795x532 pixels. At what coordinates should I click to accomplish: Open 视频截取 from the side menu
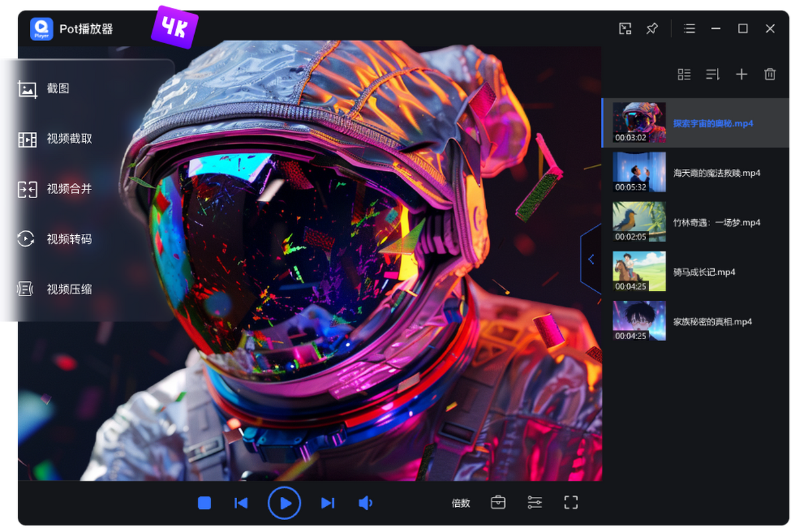[70, 138]
